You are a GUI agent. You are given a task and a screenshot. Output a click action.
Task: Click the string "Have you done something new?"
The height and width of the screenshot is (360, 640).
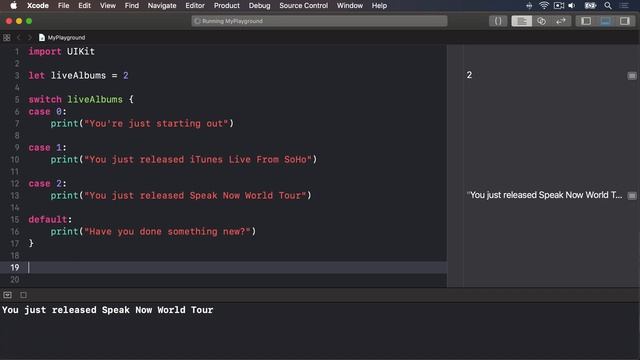click(167, 231)
